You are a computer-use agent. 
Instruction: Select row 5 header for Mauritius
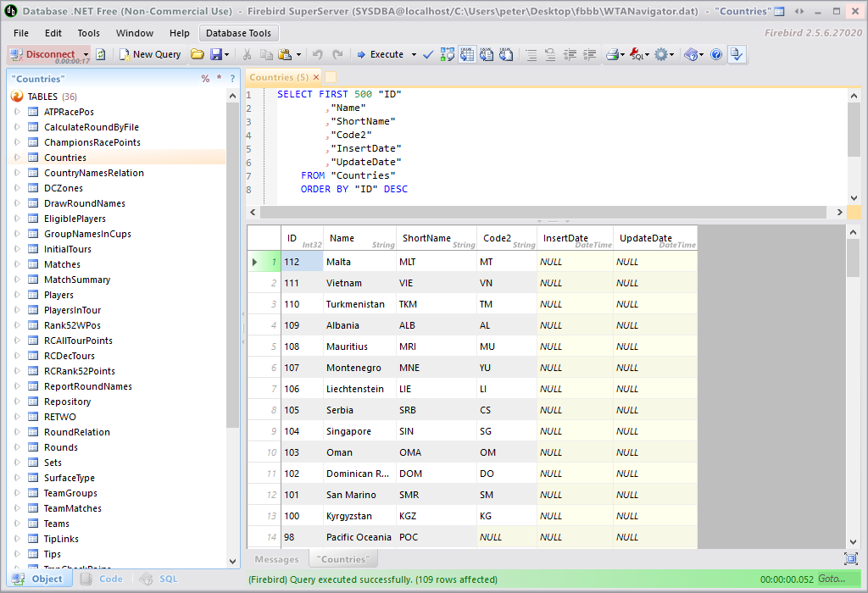(264, 346)
